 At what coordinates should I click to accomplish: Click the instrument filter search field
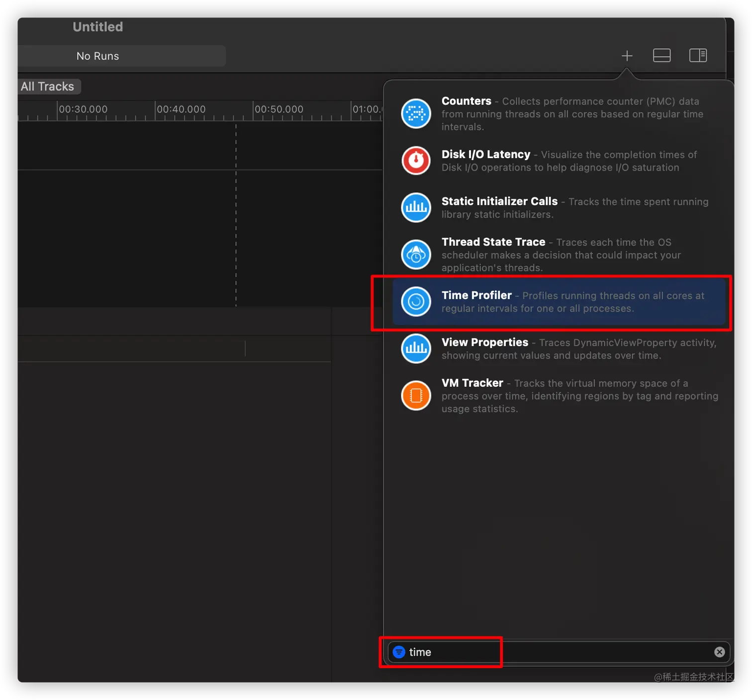click(559, 652)
